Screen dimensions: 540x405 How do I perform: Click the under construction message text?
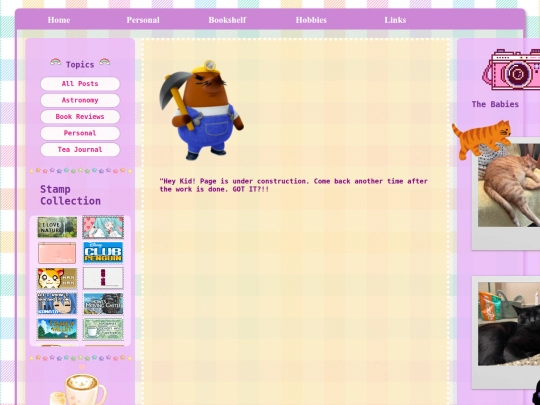[x=293, y=185]
